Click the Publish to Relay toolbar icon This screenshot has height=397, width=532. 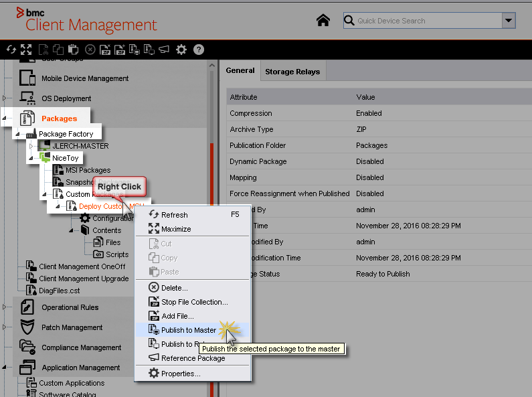coord(149,50)
